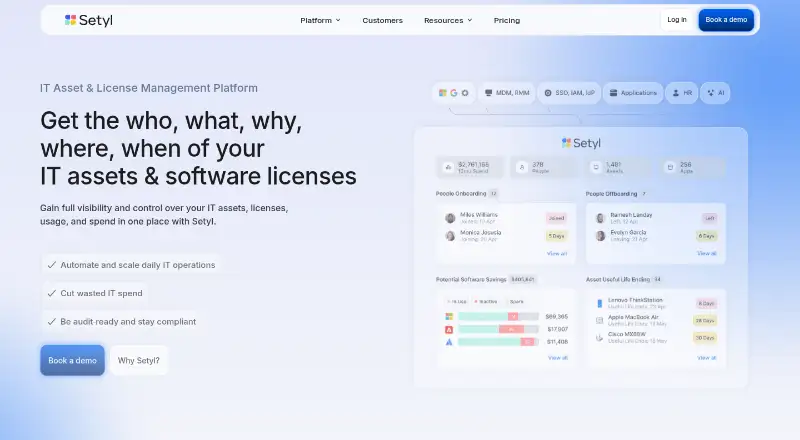The width and height of the screenshot is (800, 440).
Task: Click the monitor icon on MDM, RMM pill
Action: (489, 93)
